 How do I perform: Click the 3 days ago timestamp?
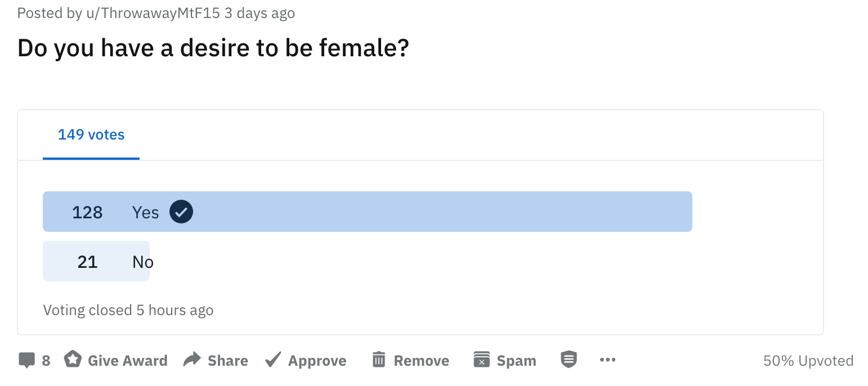tap(259, 13)
